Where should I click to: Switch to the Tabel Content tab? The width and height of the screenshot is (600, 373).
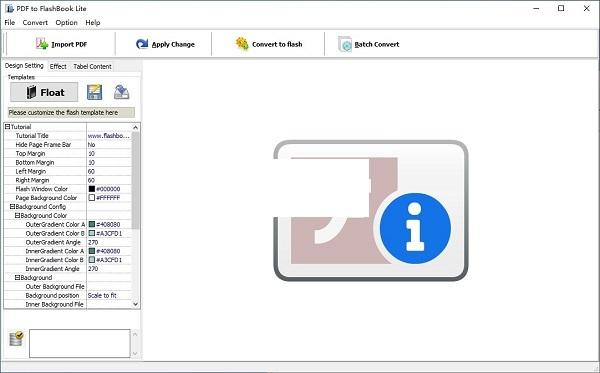[x=92, y=66]
